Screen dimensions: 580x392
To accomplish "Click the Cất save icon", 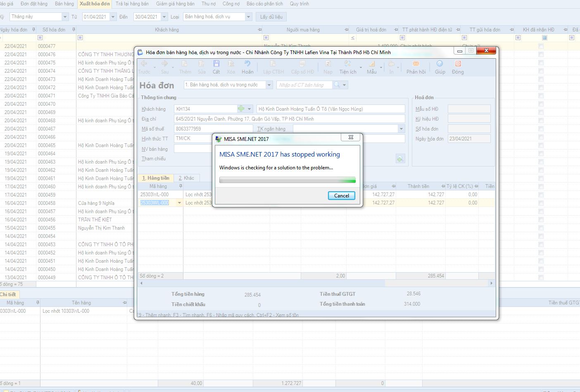I will pos(216,64).
